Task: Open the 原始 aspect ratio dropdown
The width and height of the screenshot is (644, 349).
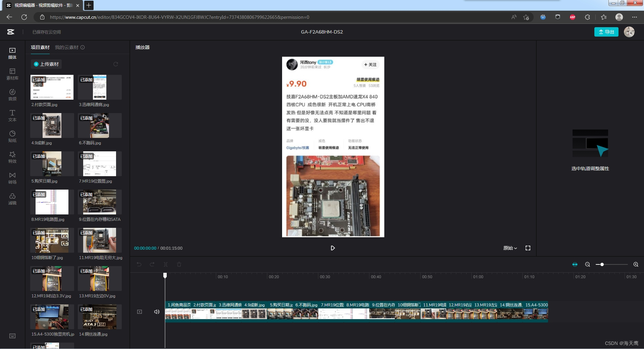Action: [x=510, y=248]
